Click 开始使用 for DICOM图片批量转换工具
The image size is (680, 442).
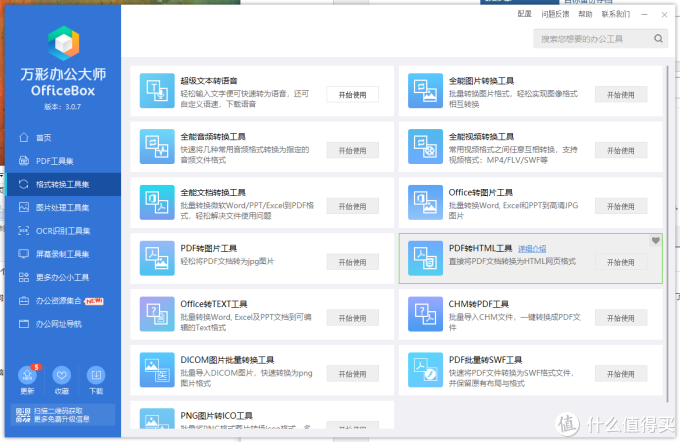pyautogui.click(x=353, y=374)
